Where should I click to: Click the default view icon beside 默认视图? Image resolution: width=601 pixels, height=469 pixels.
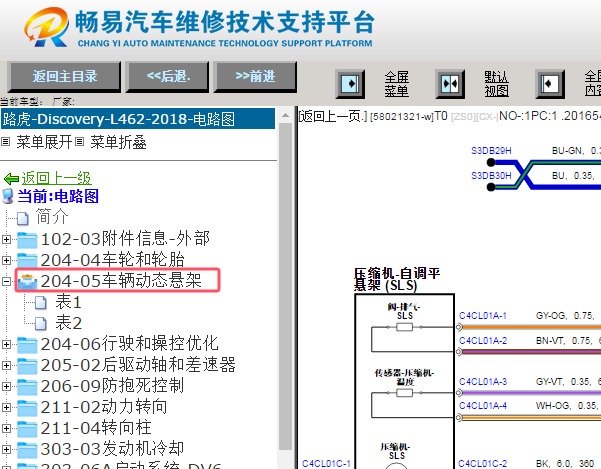tap(450, 84)
